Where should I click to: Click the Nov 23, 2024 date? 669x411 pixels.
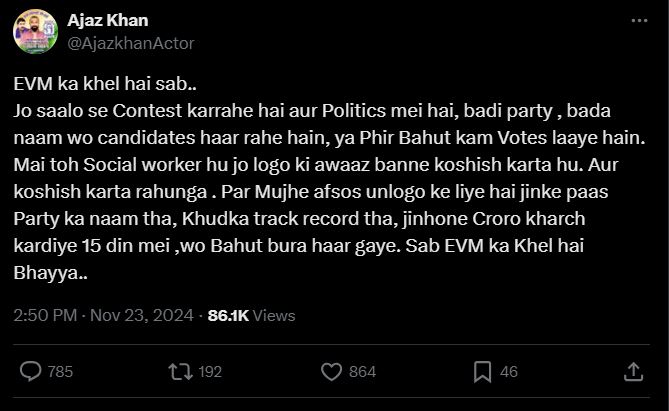(143, 315)
